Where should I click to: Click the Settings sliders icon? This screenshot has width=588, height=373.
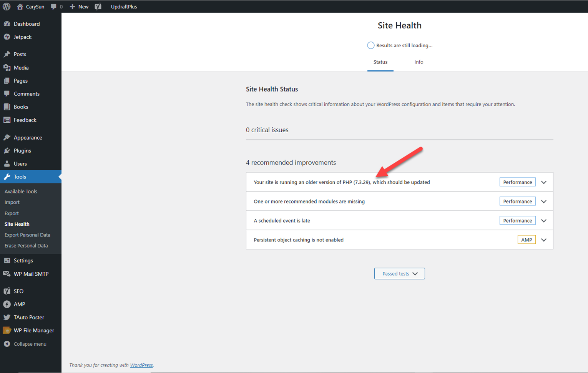pyautogui.click(x=7, y=261)
